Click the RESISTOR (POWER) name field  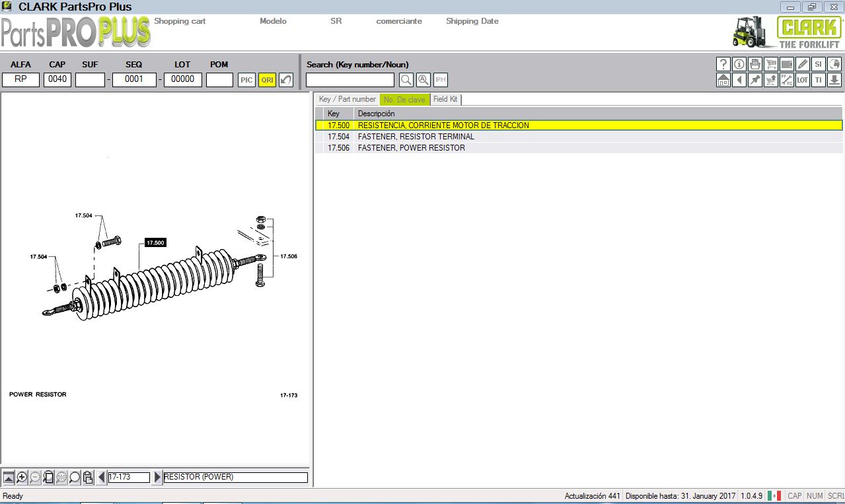coord(235,477)
